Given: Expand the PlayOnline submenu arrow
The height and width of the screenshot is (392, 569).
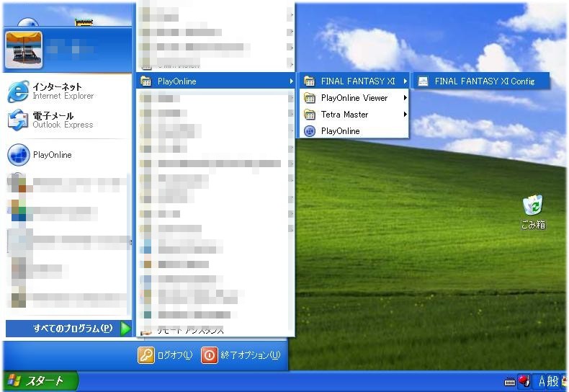Looking at the screenshot, I should pyautogui.click(x=291, y=81).
